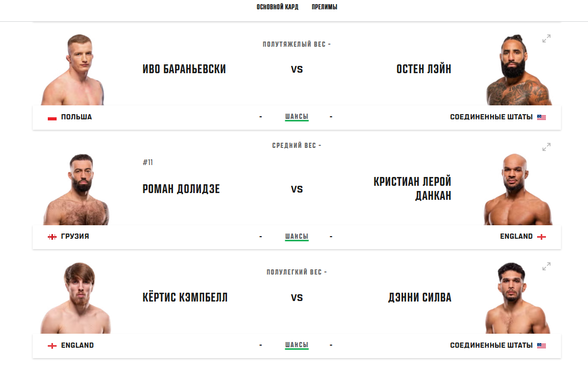
Task: Click Дэнни Силва fighter name
Action: 420,297
